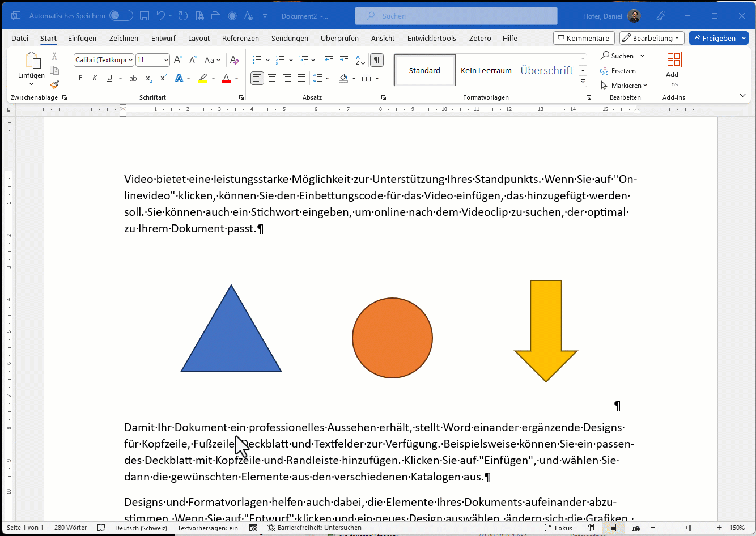Image resolution: width=756 pixels, height=536 pixels.
Task: Toggle bold formatting (F)
Action: [80, 78]
